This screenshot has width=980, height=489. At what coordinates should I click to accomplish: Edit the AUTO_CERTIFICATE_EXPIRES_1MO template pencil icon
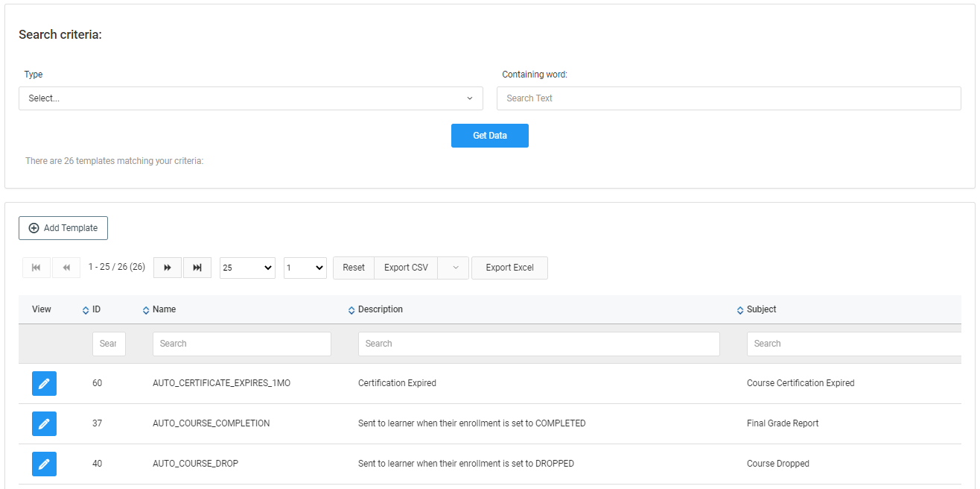point(44,383)
